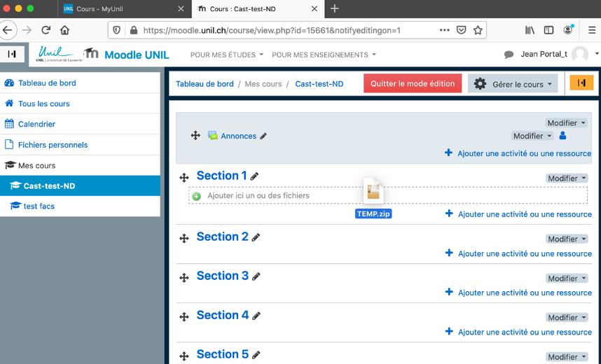Click the blue user icon in Annonces row
This screenshot has height=364, width=601.
click(563, 136)
